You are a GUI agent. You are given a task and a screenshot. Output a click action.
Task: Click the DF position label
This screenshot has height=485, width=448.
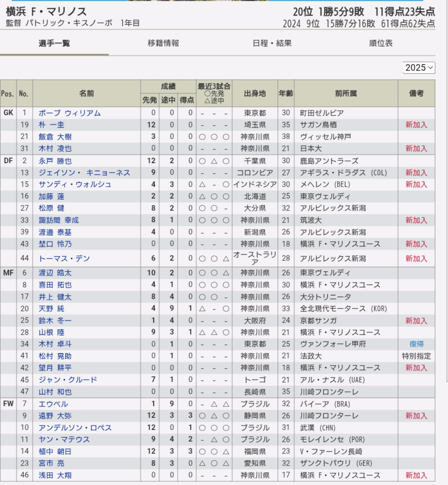coord(8,161)
